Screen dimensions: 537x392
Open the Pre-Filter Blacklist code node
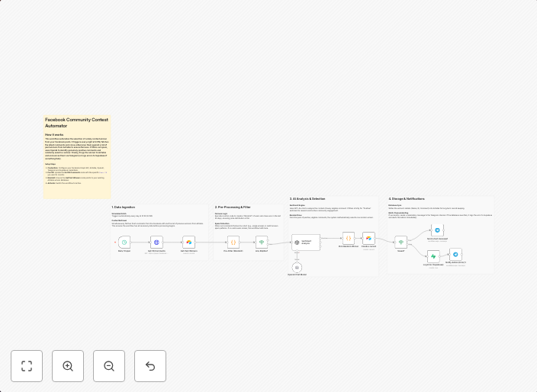233,242
